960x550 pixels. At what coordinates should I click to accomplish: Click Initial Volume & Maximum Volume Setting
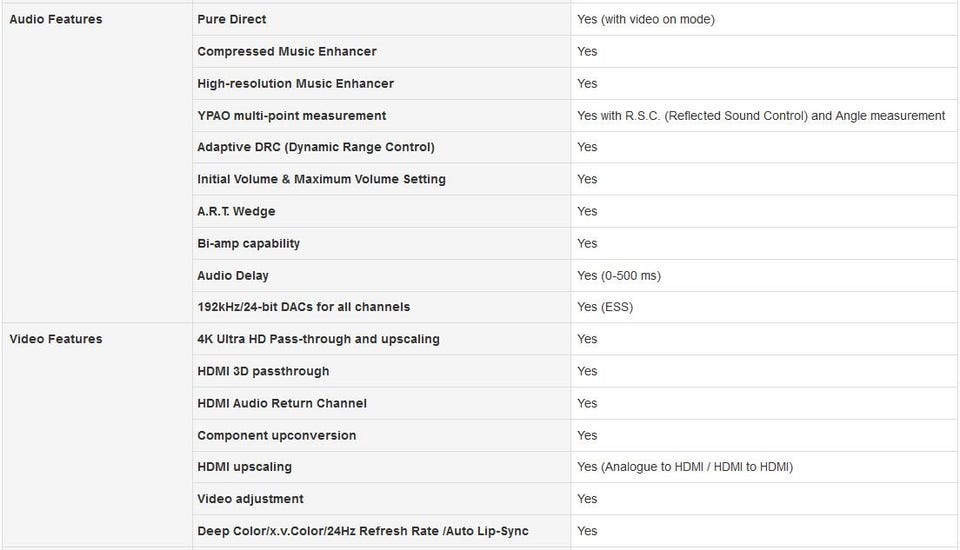pyautogui.click(x=322, y=179)
